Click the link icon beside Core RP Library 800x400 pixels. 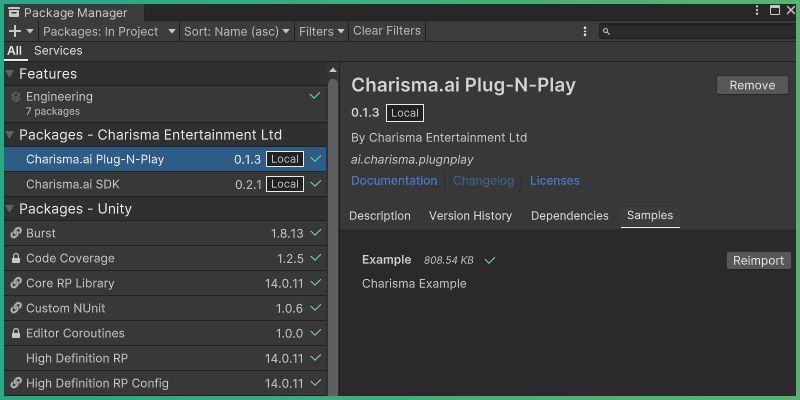click(15, 283)
